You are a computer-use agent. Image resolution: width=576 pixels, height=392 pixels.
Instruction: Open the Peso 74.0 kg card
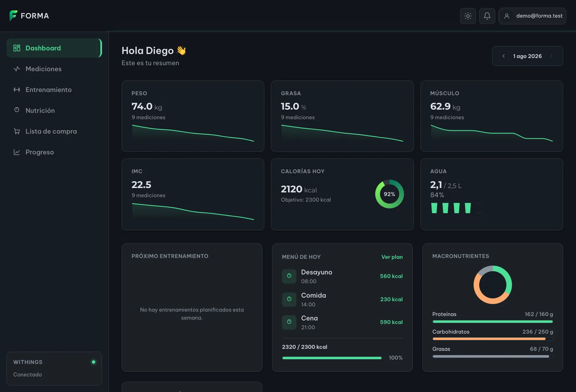point(193,116)
